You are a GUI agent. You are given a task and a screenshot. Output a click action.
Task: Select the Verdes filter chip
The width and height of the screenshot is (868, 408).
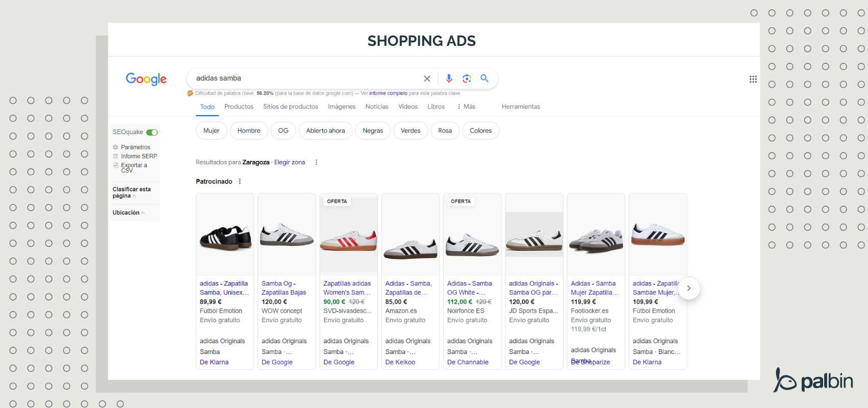[411, 131]
